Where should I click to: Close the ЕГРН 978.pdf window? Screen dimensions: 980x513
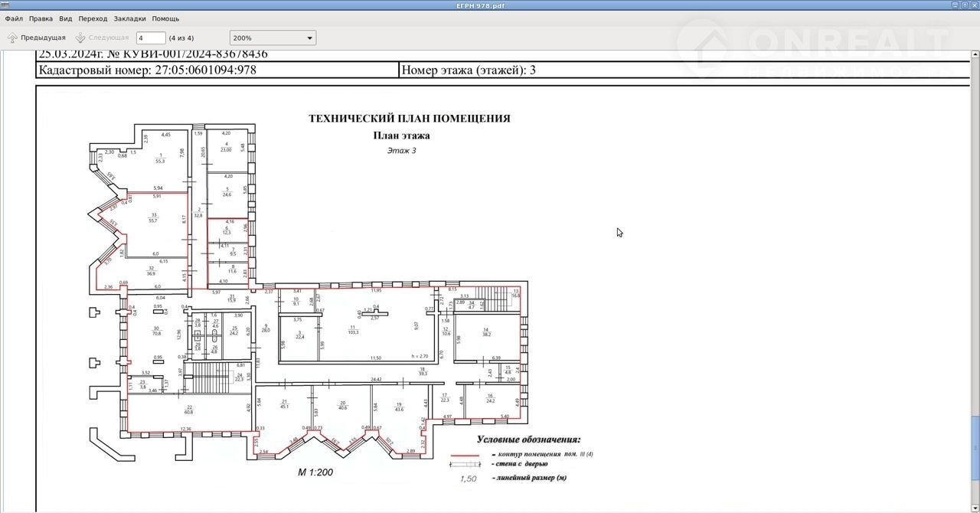tap(974, 5)
